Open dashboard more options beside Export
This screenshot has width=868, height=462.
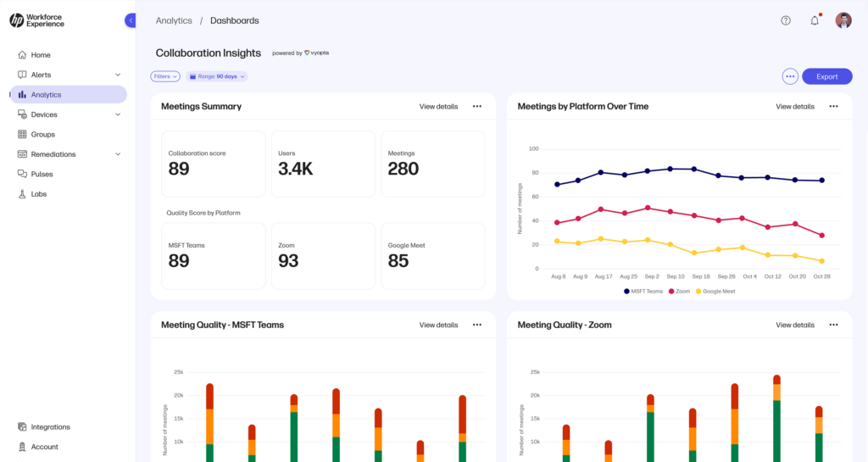coord(790,76)
